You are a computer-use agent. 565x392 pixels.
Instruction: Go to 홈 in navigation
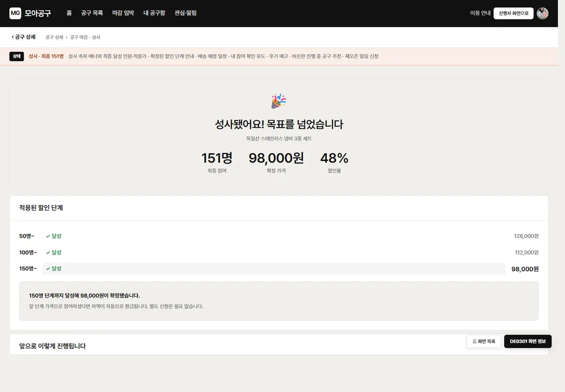(x=69, y=13)
